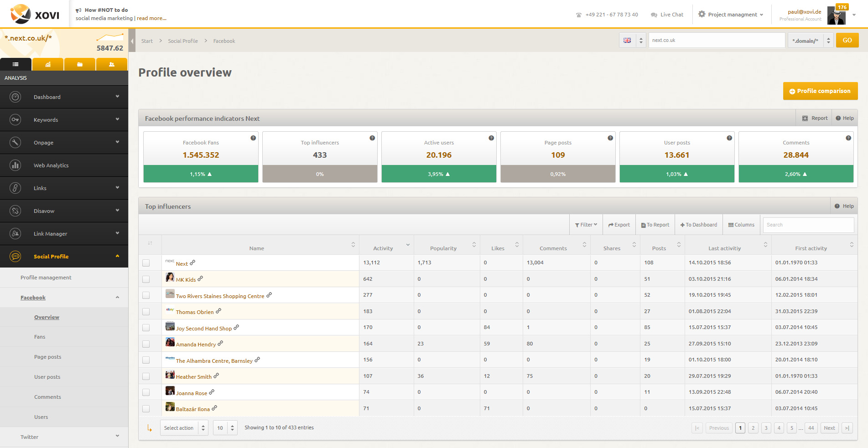Check the Thomas Obrien row checkbox
This screenshot has height=448, width=868.
(146, 312)
